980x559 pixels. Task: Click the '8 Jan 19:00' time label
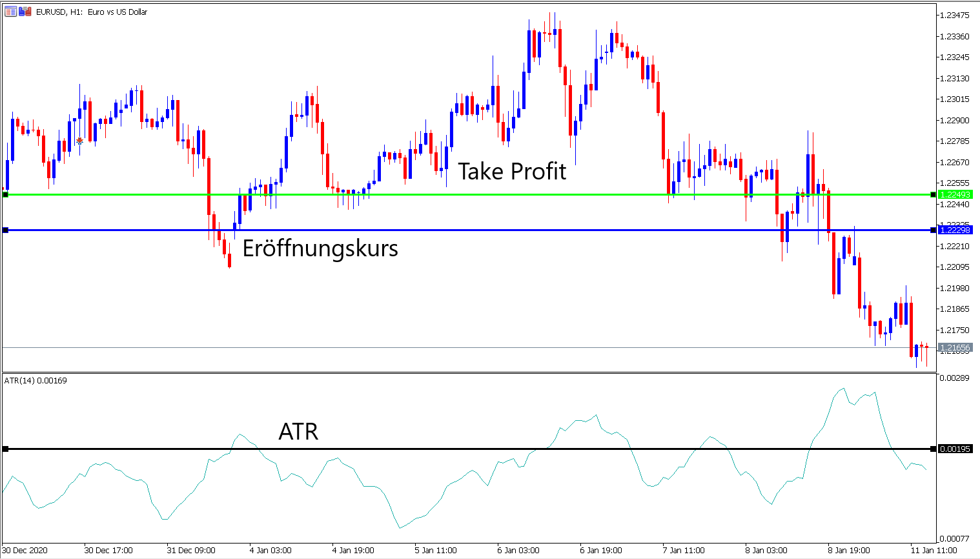pyautogui.click(x=849, y=551)
